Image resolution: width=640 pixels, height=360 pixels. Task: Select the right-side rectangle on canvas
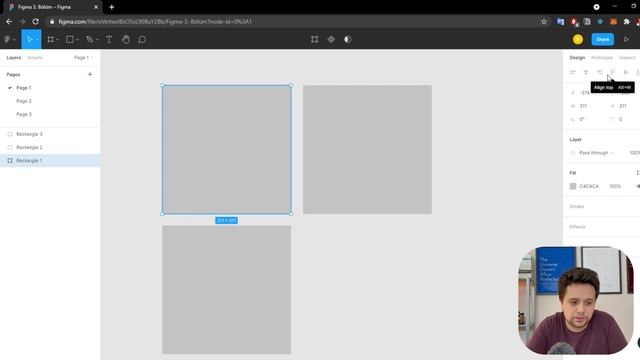click(x=367, y=149)
